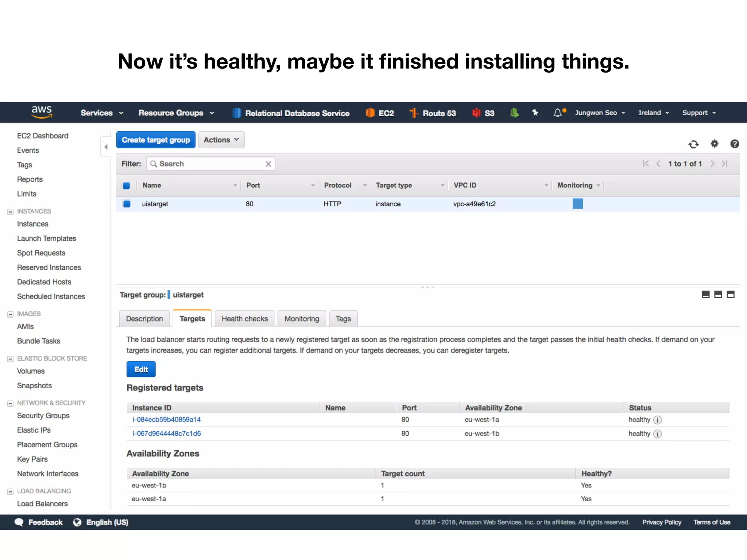Click the pin shortcuts icon

[x=535, y=113]
